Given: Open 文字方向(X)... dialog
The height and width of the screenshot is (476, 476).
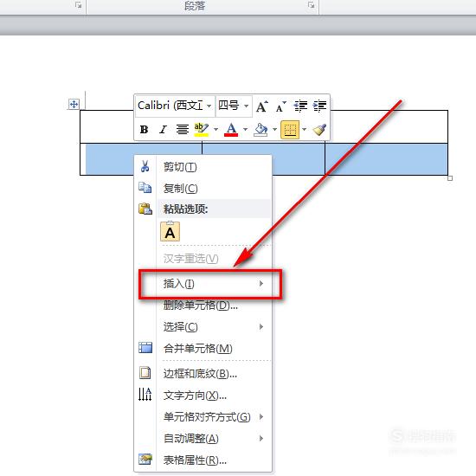Looking at the screenshot, I should pos(203,395).
